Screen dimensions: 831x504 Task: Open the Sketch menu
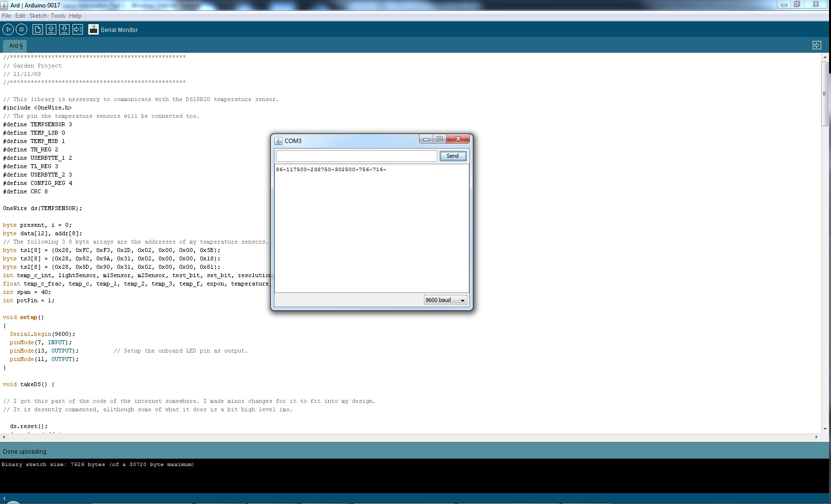pos(38,16)
